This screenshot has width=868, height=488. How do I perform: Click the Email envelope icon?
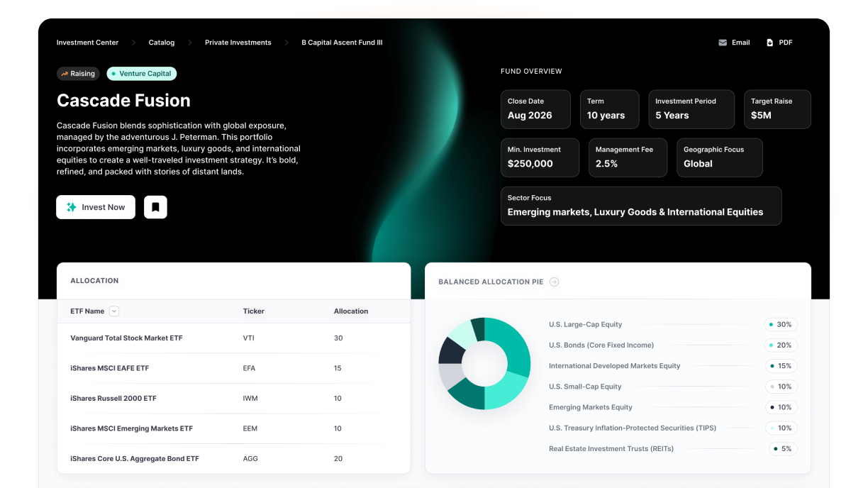click(x=723, y=43)
